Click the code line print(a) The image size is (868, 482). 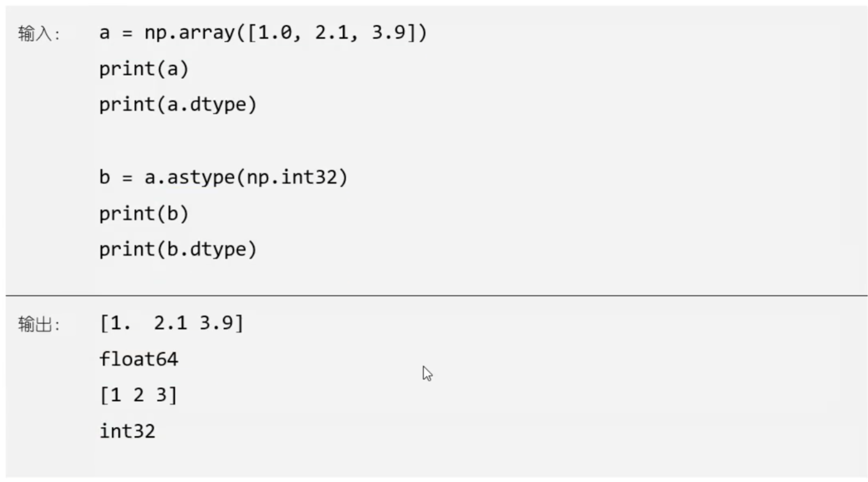(144, 69)
